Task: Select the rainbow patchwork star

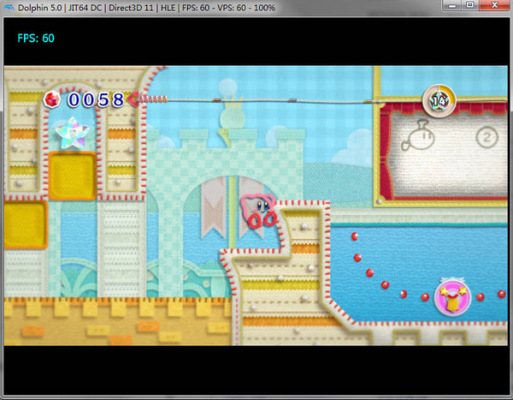Action: 72,133
